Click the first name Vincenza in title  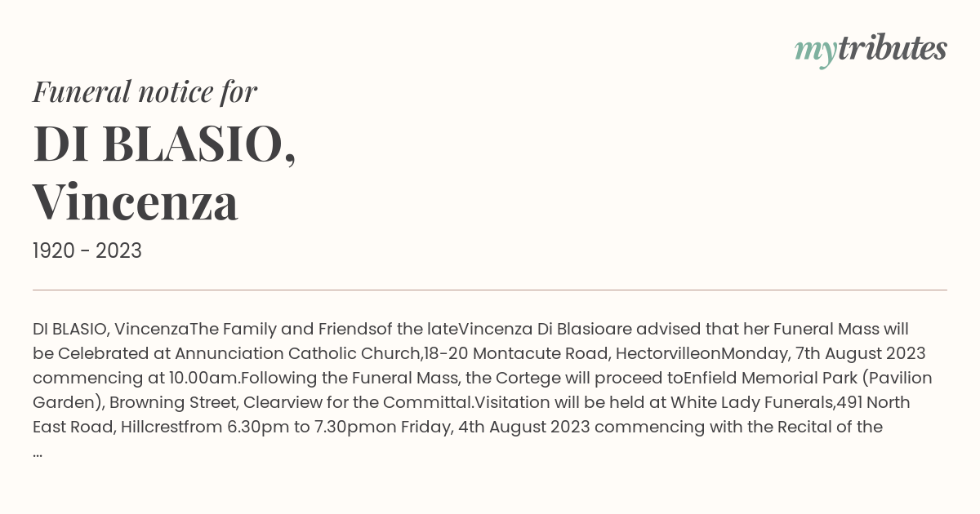click(136, 202)
